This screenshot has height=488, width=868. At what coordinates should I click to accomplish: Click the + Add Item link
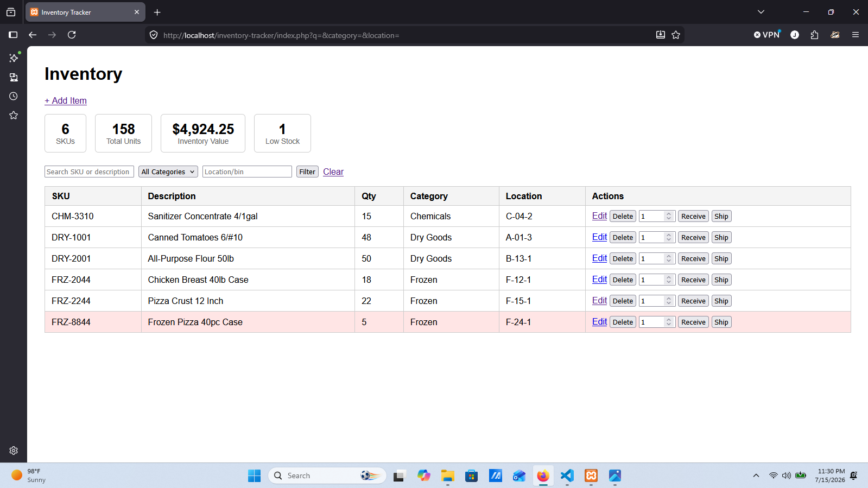point(66,100)
